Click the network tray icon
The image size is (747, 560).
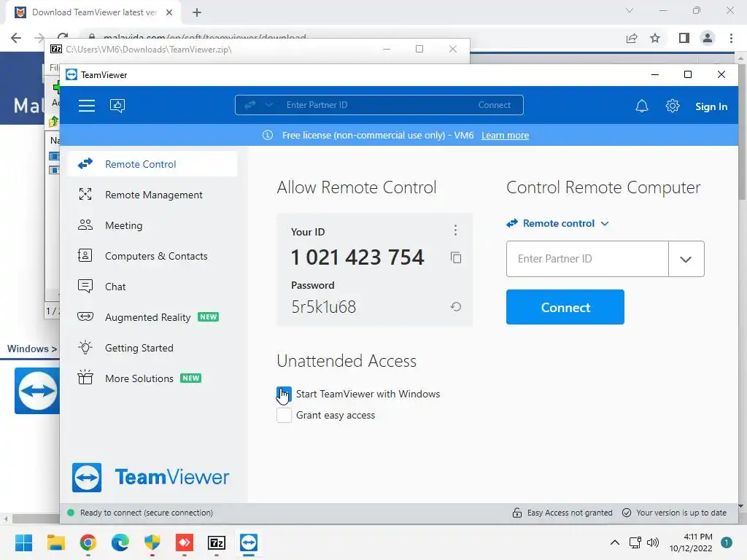[635, 542]
